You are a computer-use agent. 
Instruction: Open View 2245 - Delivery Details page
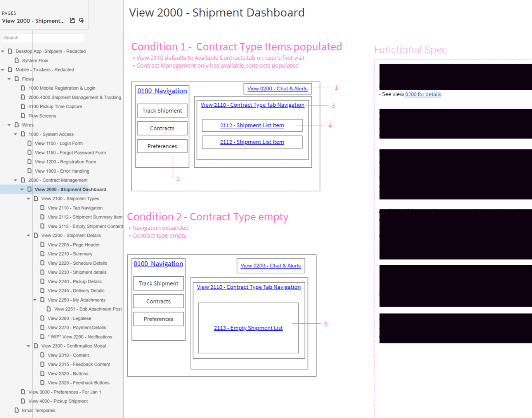click(76, 291)
